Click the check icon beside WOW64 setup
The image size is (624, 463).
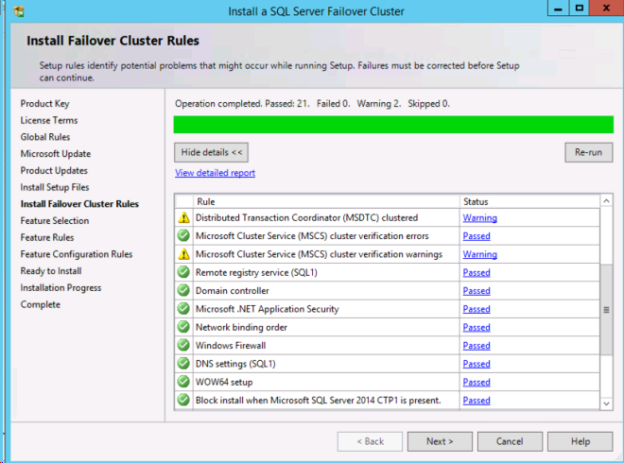click(183, 382)
